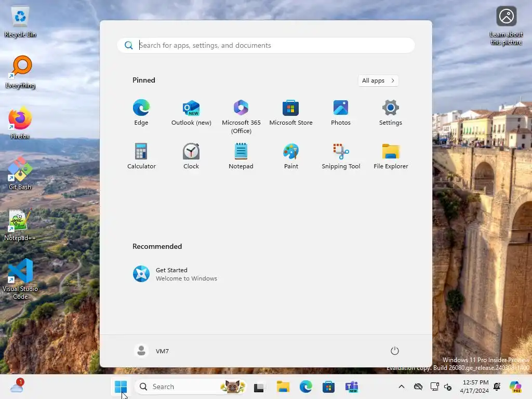Image resolution: width=532 pixels, height=399 pixels.
Task: Open notifications bell icon
Action: pyautogui.click(x=497, y=387)
